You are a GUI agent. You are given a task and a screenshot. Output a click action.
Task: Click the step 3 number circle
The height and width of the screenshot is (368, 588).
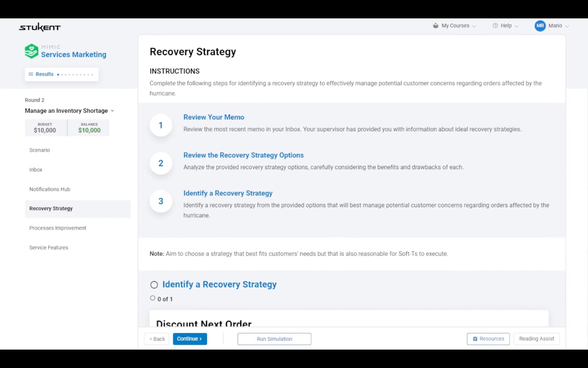(x=161, y=201)
